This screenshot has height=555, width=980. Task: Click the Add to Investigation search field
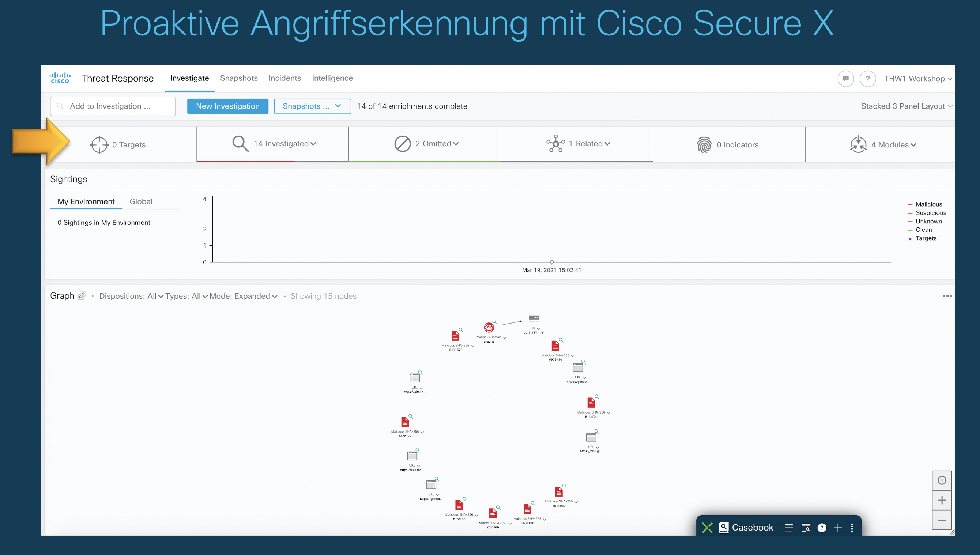coord(113,106)
